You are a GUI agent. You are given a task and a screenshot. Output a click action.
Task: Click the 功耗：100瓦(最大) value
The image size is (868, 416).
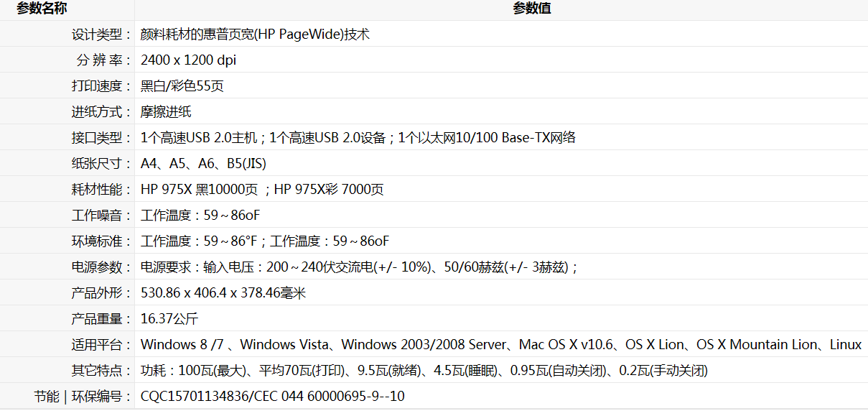pos(424,370)
